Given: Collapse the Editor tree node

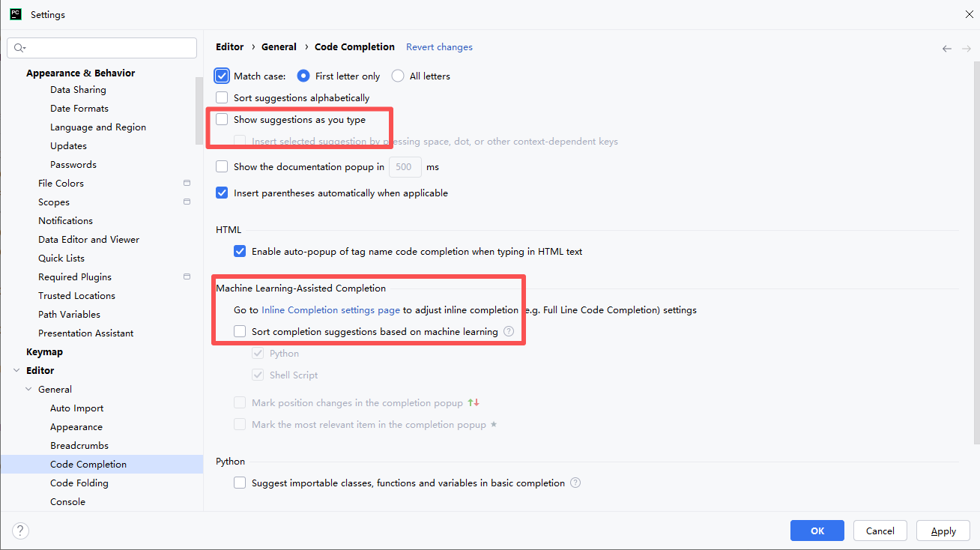Looking at the screenshot, I should click(x=16, y=370).
